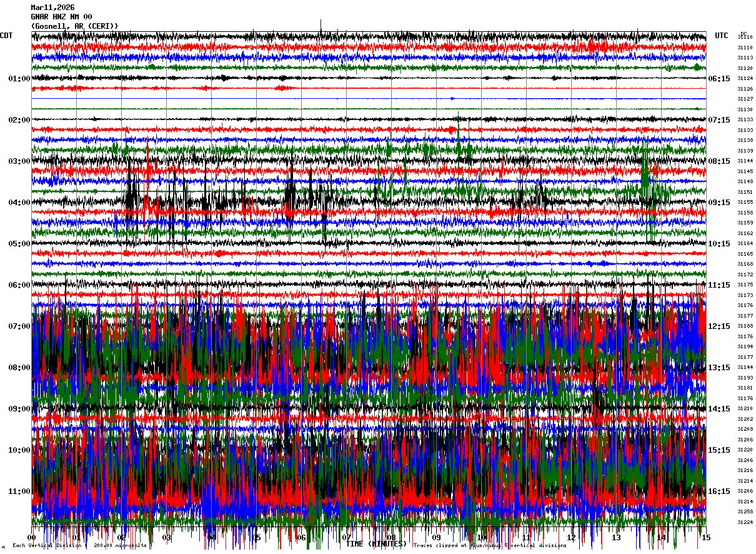Select the 07:00 CDT time label

[19, 326]
